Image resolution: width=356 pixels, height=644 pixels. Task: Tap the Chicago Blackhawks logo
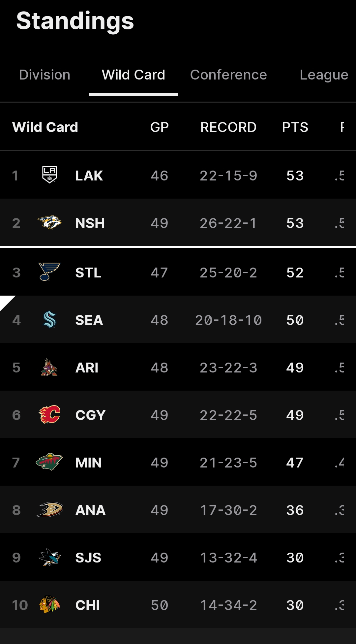(49, 604)
